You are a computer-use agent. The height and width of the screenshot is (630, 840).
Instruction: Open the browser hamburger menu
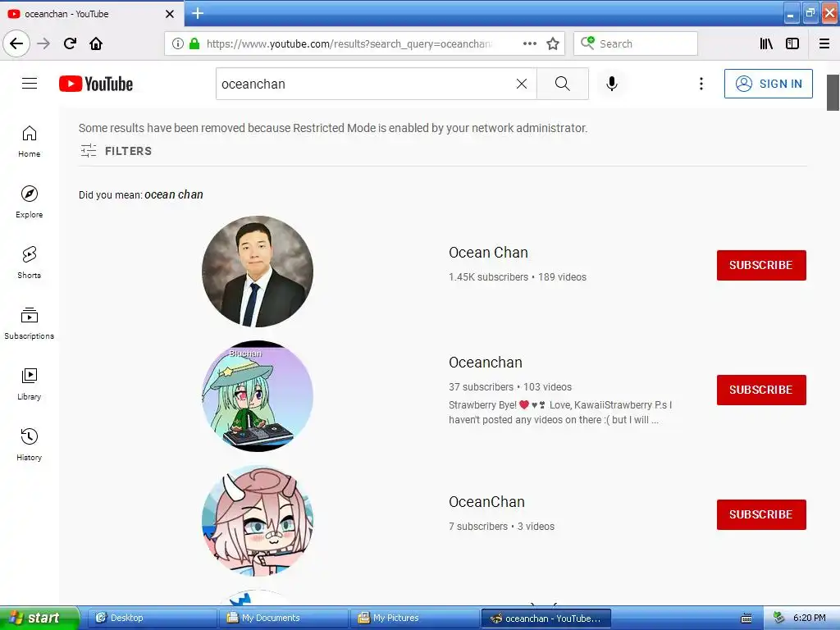(824, 43)
